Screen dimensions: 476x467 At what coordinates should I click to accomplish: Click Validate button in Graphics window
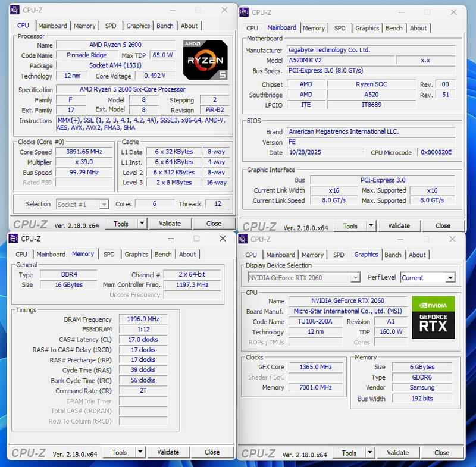tap(398, 453)
